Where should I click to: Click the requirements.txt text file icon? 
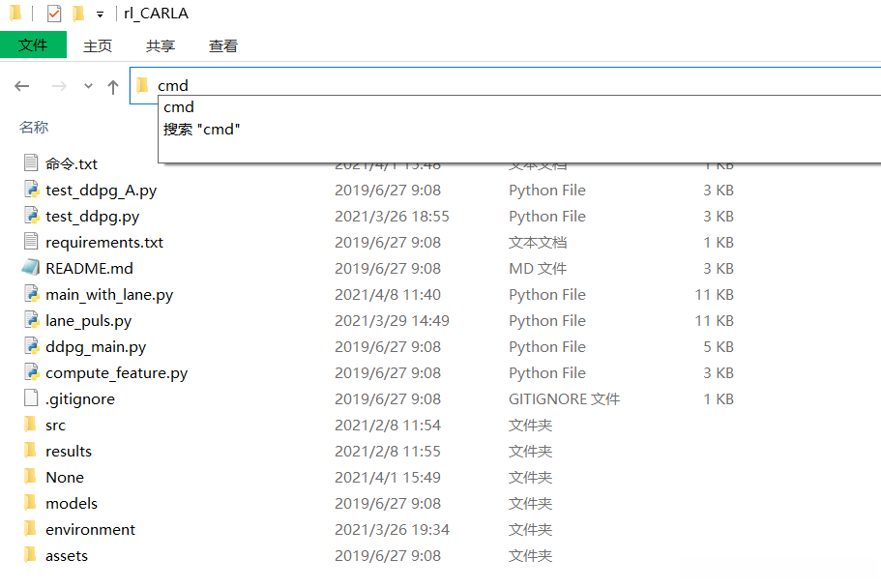click(x=31, y=242)
